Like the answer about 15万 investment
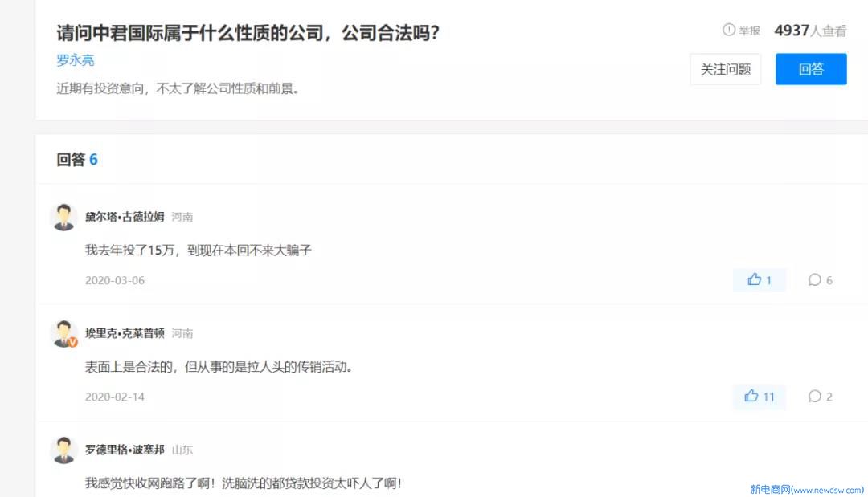 pyautogui.click(x=759, y=280)
